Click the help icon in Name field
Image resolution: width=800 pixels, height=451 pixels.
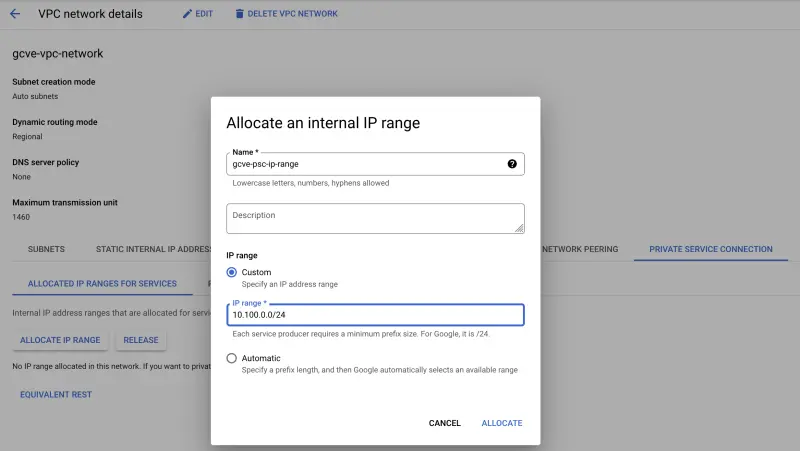pos(512,164)
